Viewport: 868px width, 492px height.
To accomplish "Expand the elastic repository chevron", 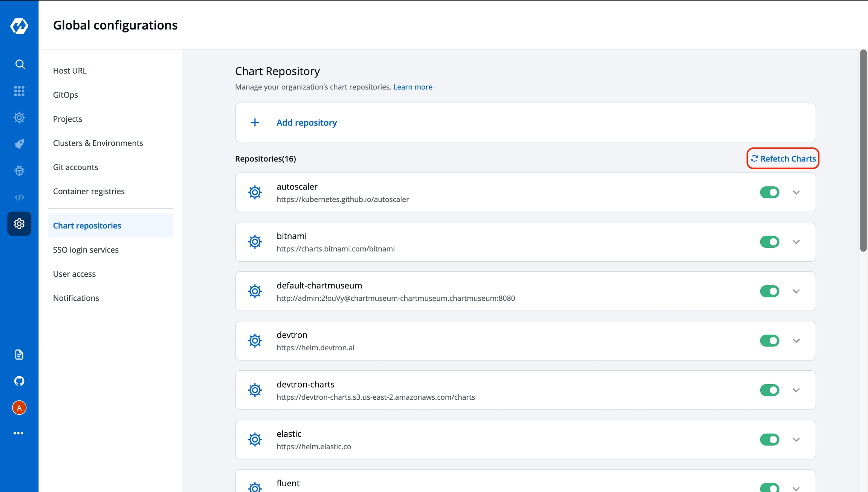I will coord(796,439).
